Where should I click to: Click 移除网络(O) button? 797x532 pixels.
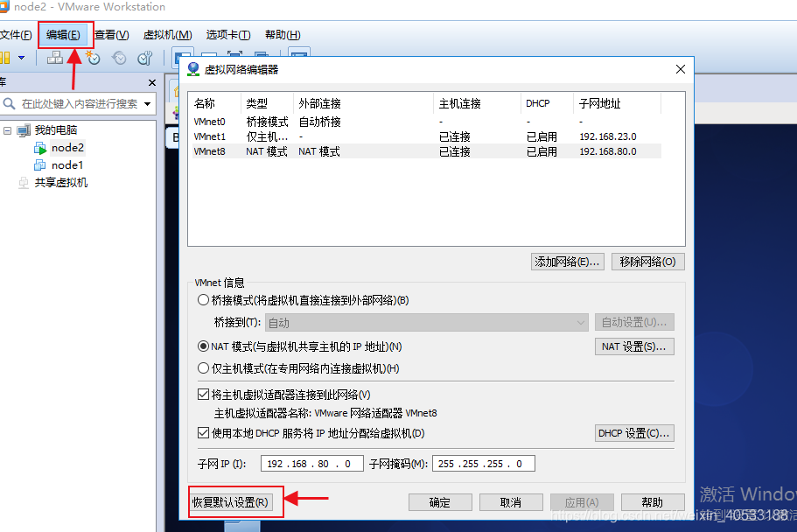tap(647, 262)
